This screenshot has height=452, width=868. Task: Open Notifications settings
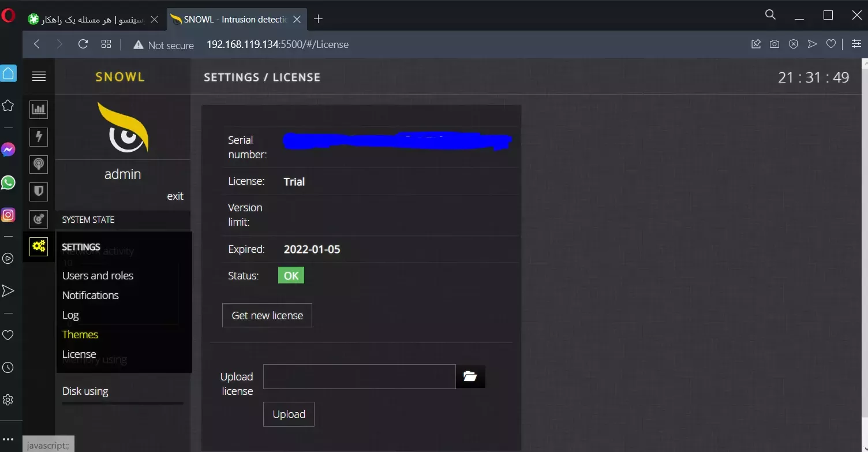point(91,296)
